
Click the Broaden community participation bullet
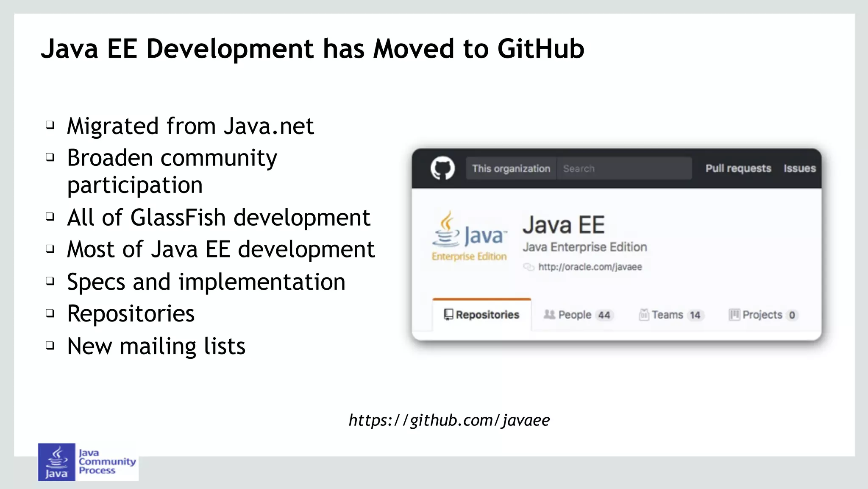click(172, 171)
